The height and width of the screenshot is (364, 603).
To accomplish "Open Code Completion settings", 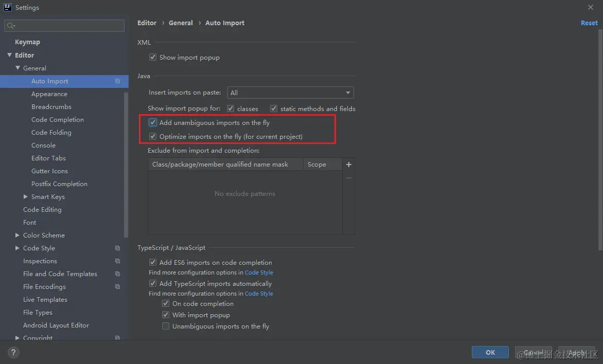I will pos(58,120).
